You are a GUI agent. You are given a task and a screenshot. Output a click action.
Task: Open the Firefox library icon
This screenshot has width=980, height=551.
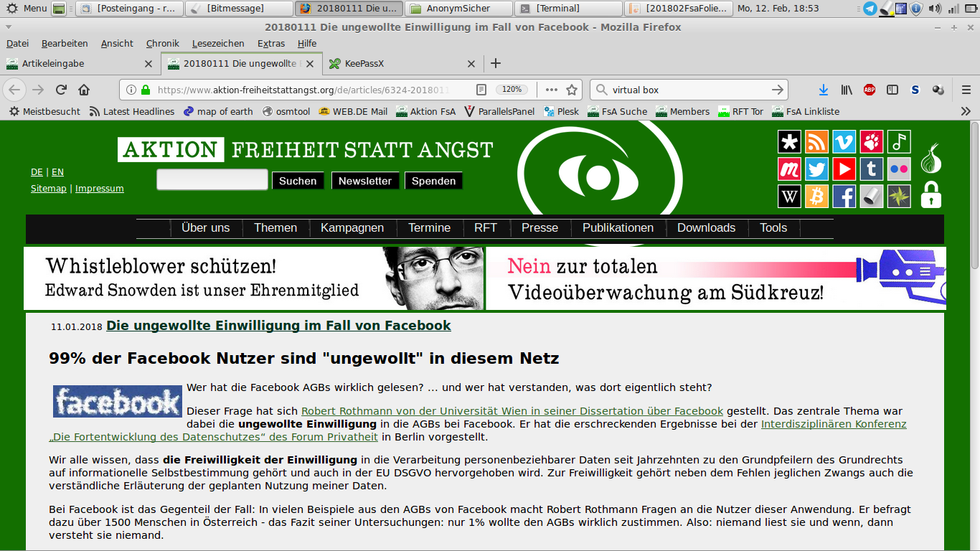[847, 90]
